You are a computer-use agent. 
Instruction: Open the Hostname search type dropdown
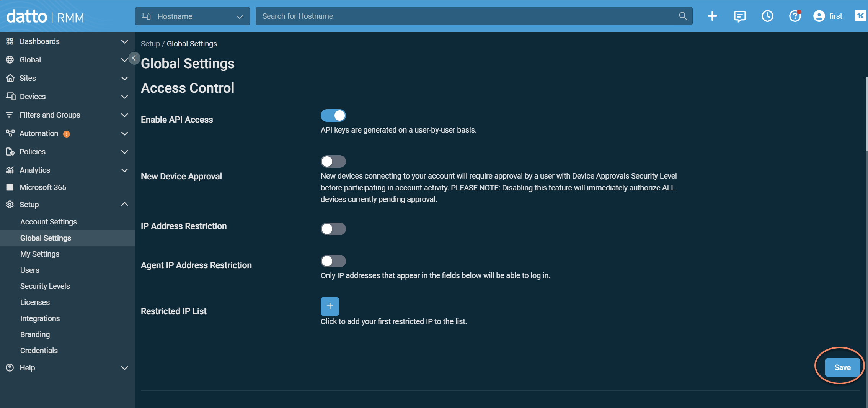192,16
